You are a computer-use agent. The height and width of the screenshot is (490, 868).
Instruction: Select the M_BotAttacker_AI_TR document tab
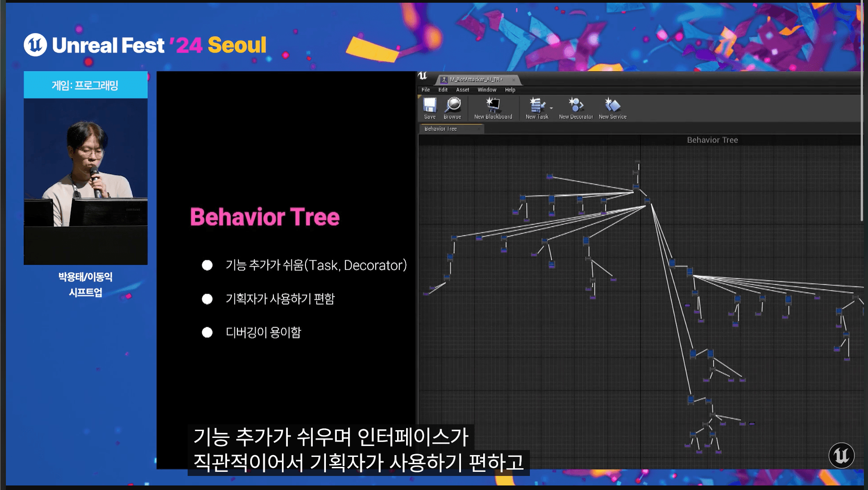(x=476, y=80)
